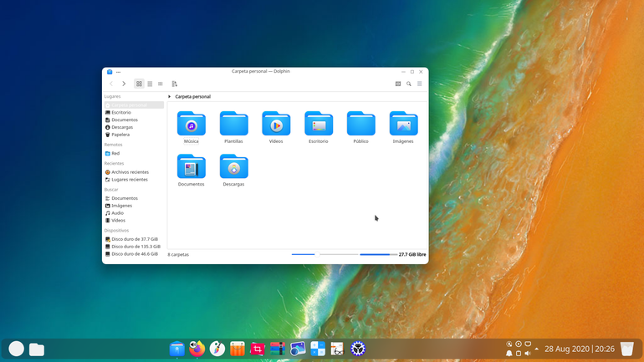Click Carpeta personal in the location bar

pos(192,96)
